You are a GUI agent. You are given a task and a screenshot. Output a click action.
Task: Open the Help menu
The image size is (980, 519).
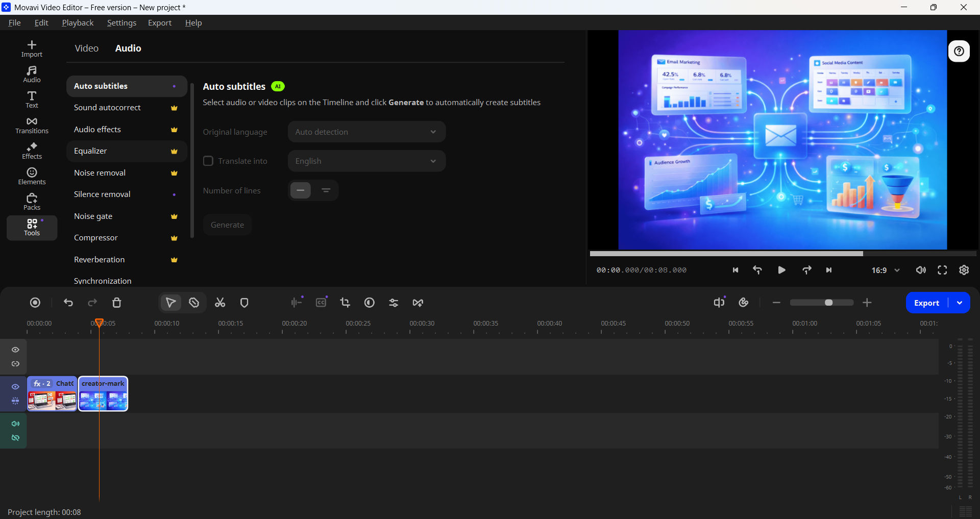tap(193, 22)
